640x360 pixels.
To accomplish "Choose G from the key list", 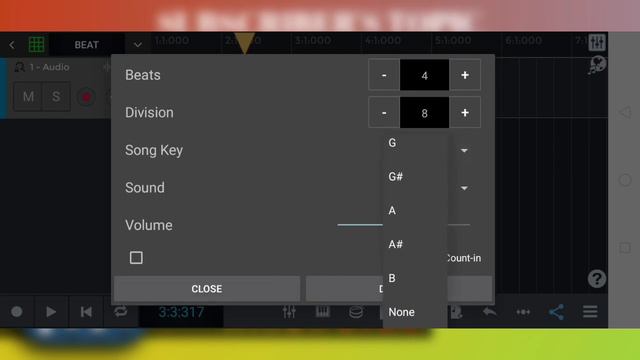I will tap(415, 143).
